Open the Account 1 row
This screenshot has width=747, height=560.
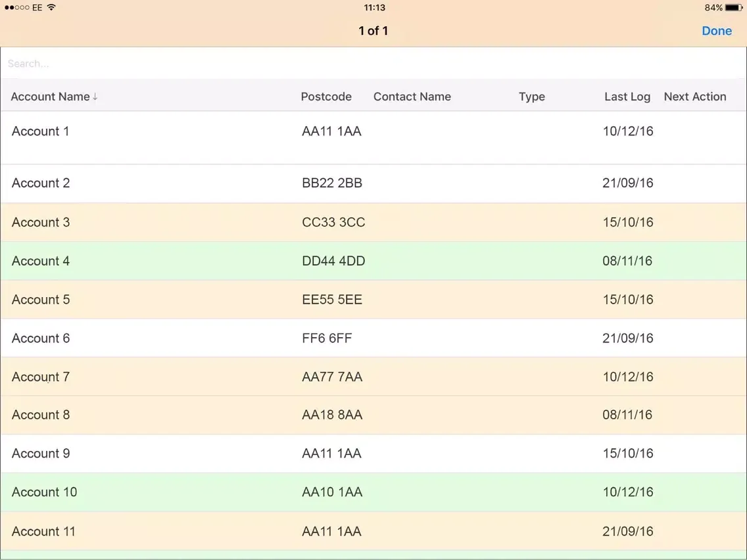[x=40, y=131]
